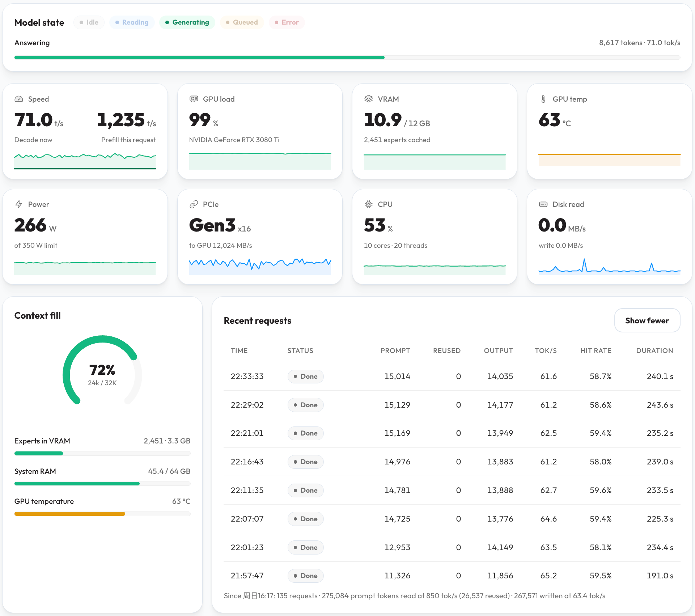695x616 pixels.
Task: Click the Since 16:17 summary line
Action: tap(414, 596)
